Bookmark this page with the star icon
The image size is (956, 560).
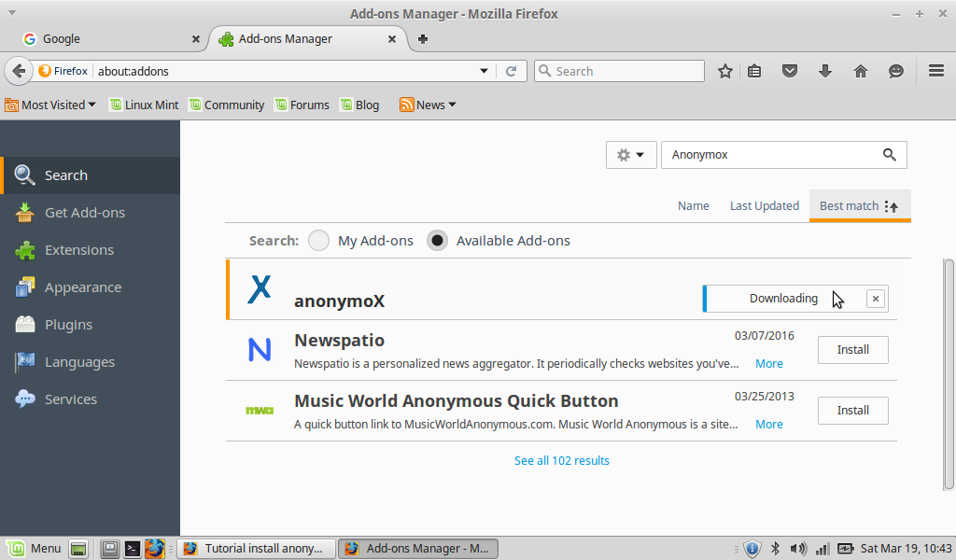click(724, 71)
